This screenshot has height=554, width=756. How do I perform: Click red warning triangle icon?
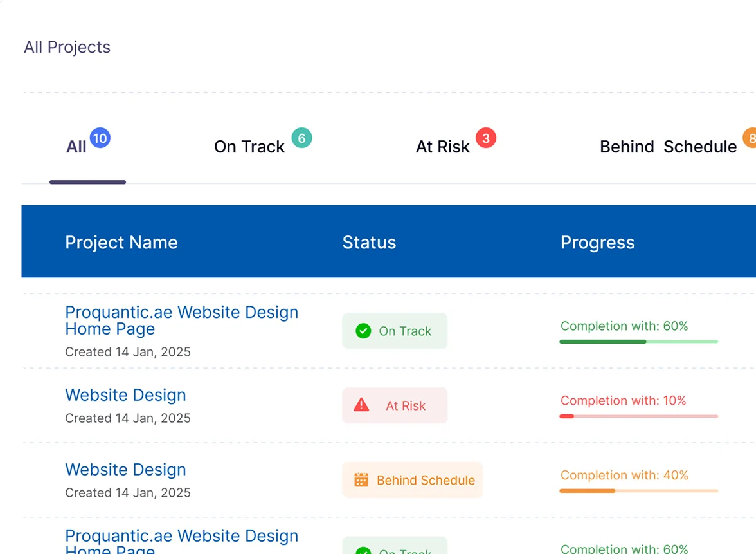click(361, 405)
